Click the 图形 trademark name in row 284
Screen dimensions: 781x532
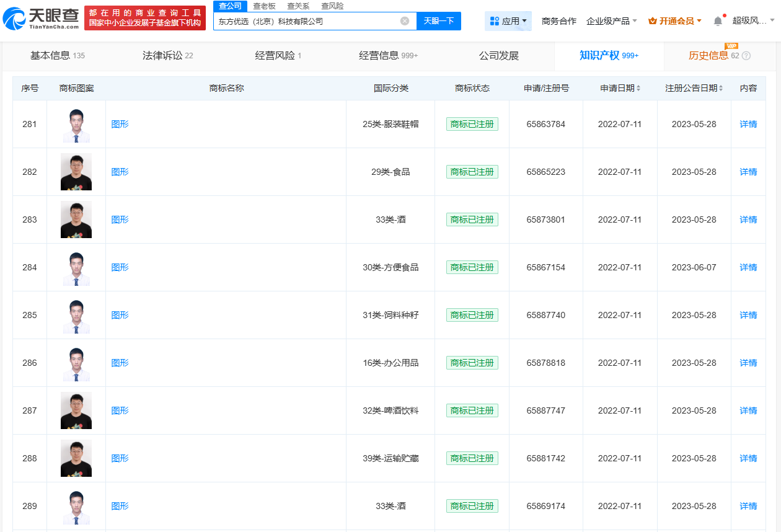[x=120, y=267]
